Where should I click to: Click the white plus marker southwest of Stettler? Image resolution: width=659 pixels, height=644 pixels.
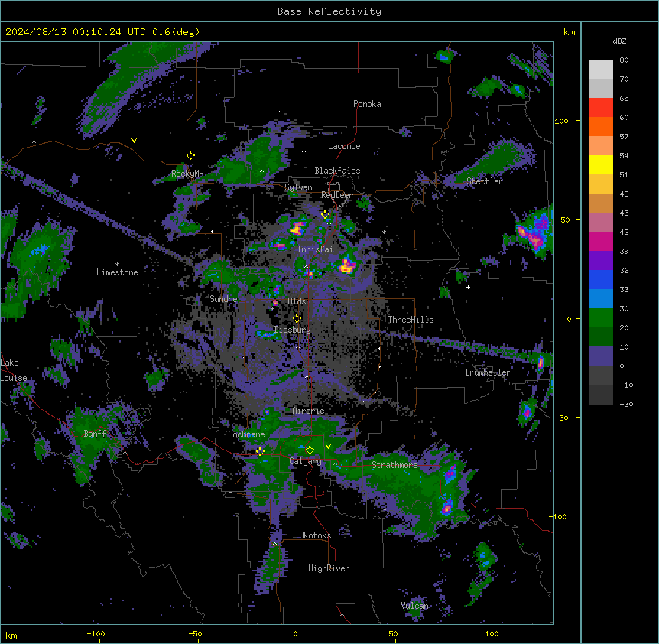pos(468,287)
